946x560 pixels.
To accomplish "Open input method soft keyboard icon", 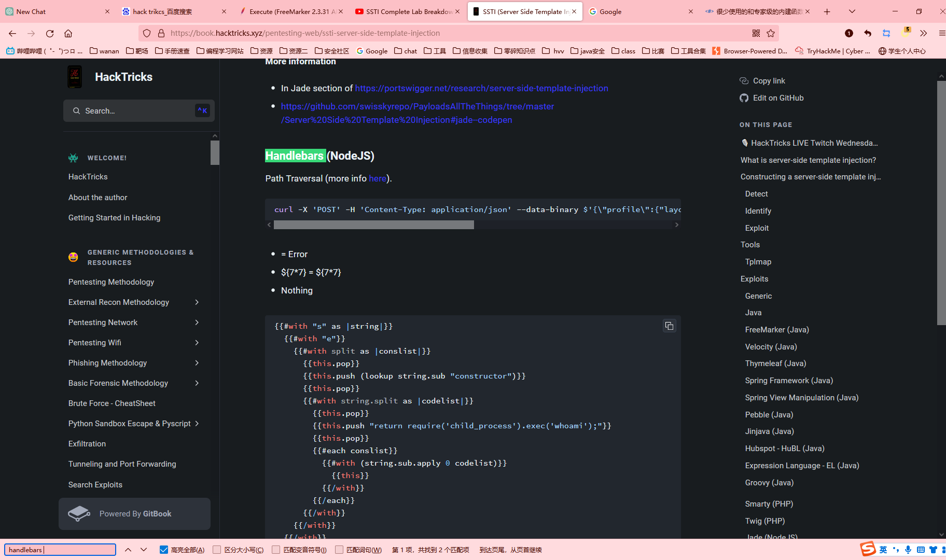I will click(x=921, y=550).
